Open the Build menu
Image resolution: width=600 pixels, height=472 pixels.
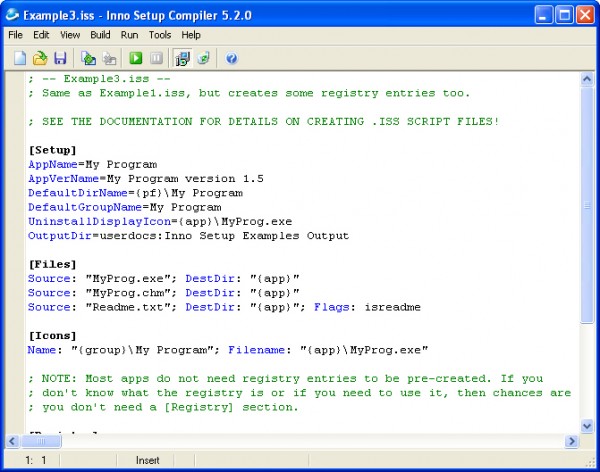tap(100, 35)
